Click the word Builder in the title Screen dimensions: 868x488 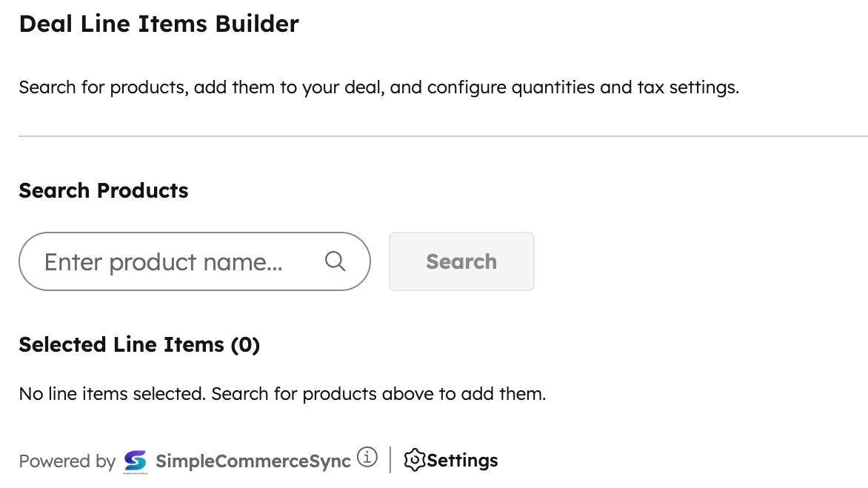click(257, 24)
